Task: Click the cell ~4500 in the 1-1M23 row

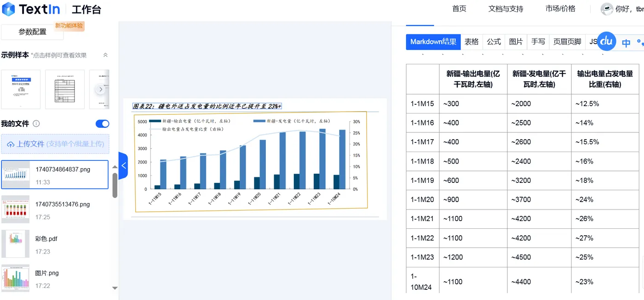Action: (539, 257)
